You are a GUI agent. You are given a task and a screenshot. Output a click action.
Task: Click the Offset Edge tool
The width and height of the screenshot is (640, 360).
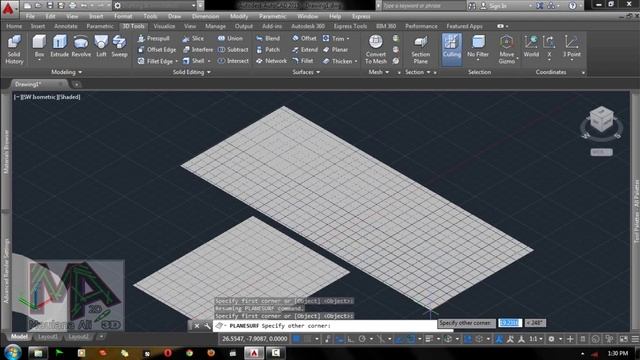157,50
